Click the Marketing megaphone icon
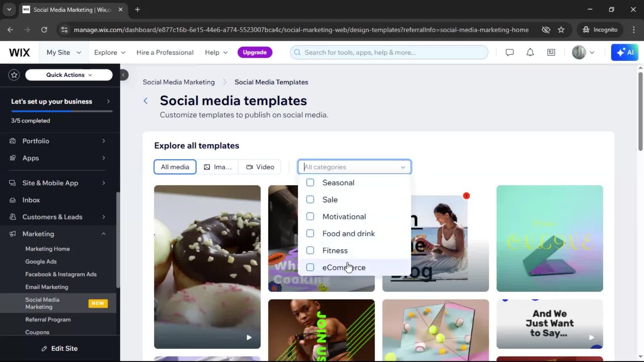Viewport: 644px width, 362px height. pos(13,234)
